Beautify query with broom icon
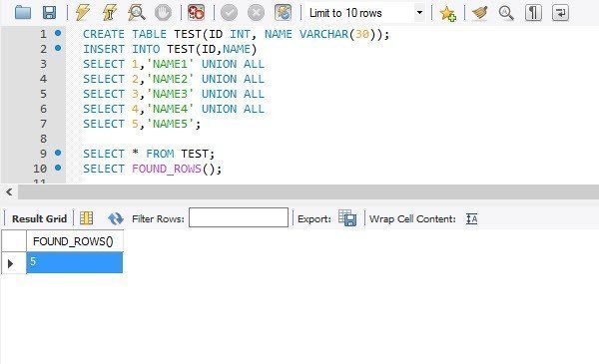The height and width of the screenshot is (364, 599). tap(480, 13)
